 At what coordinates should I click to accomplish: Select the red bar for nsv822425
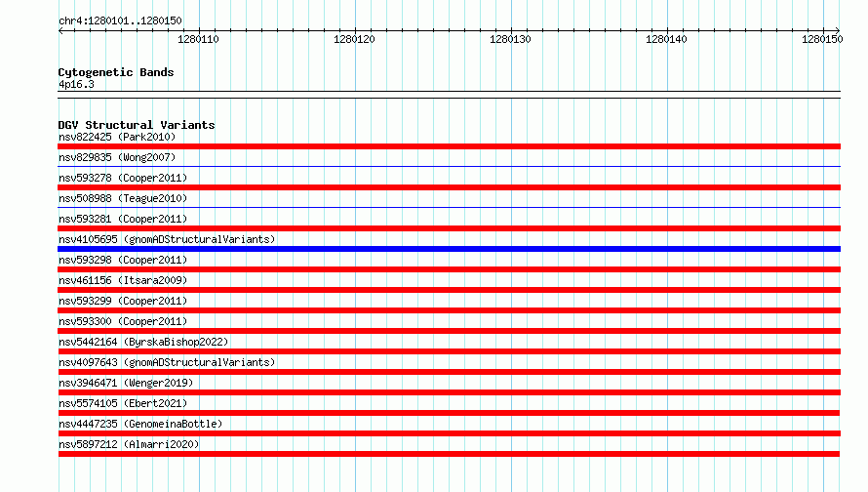(449, 146)
